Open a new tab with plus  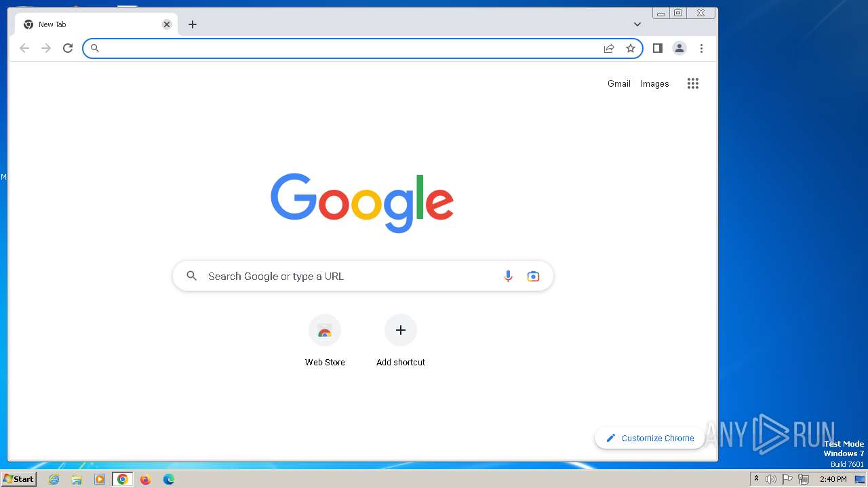tap(193, 24)
